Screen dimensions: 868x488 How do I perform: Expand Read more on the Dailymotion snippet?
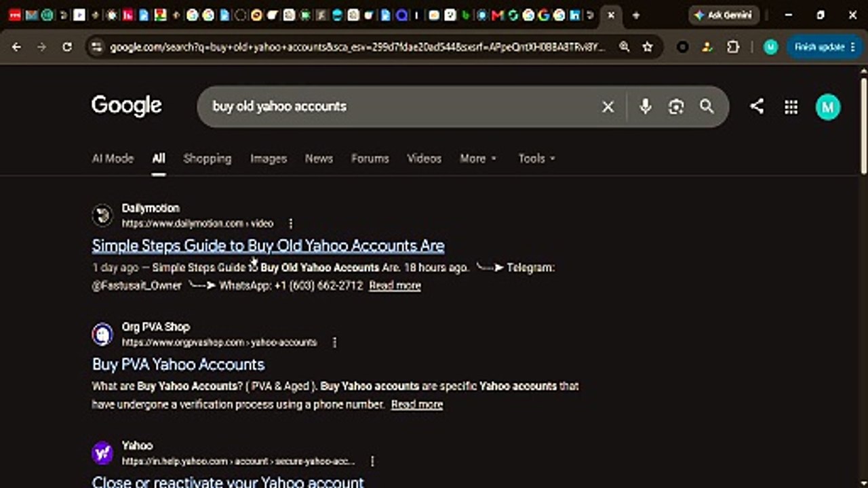pyautogui.click(x=395, y=285)
